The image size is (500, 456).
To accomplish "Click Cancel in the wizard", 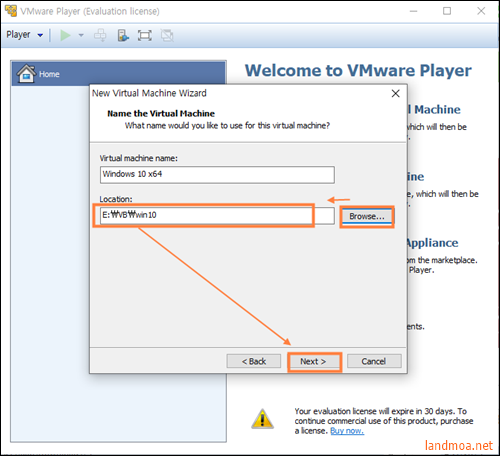I will coord(374,361).
